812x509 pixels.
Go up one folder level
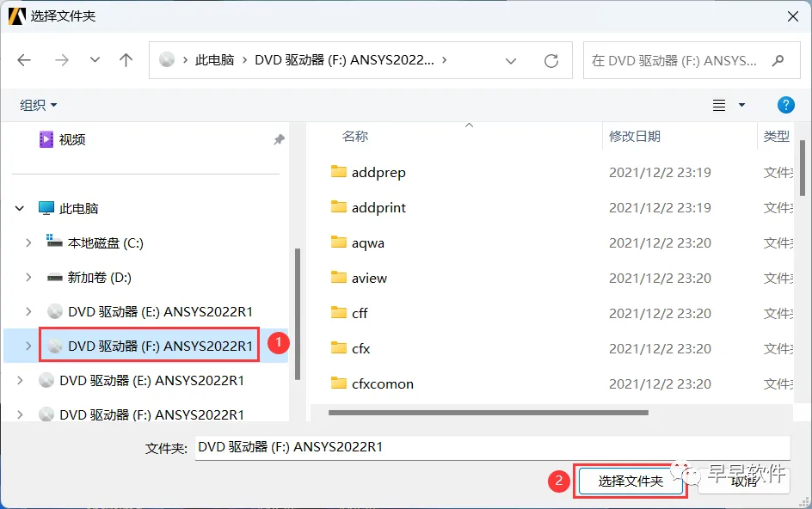tap(126, 60)
